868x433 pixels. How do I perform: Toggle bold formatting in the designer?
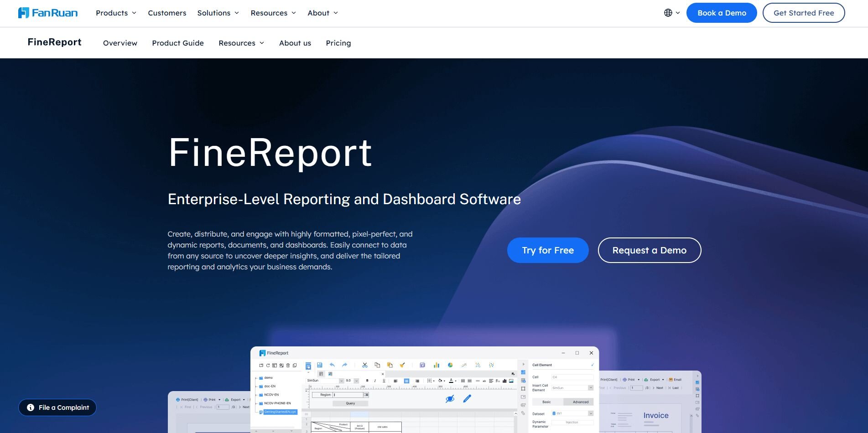(x=367, y=381)
